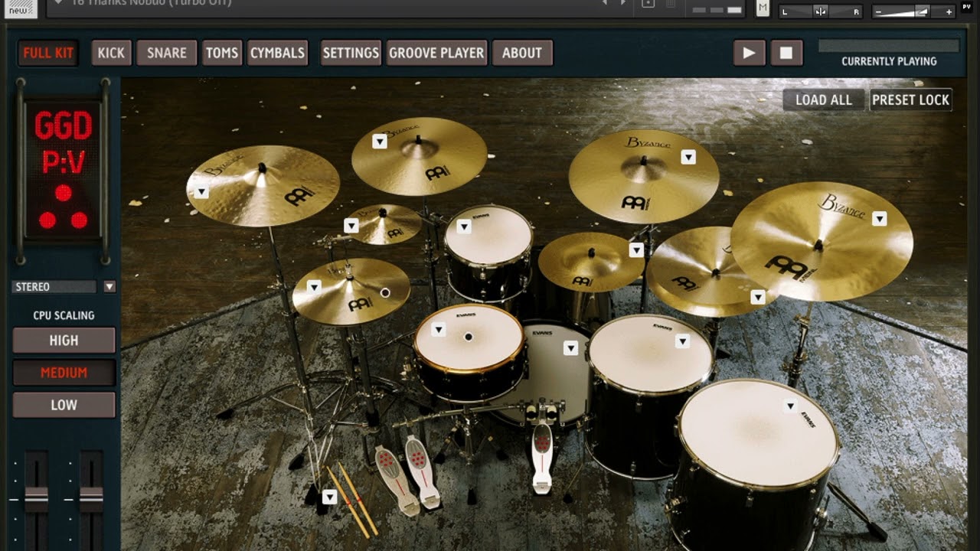
Task: Set CPU scaling to LOW
Action: (64, 405)
